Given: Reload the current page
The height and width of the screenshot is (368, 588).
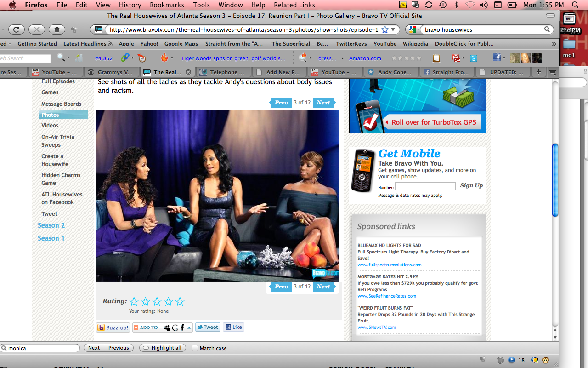Looking at the screenshot, I should [16, 29].
